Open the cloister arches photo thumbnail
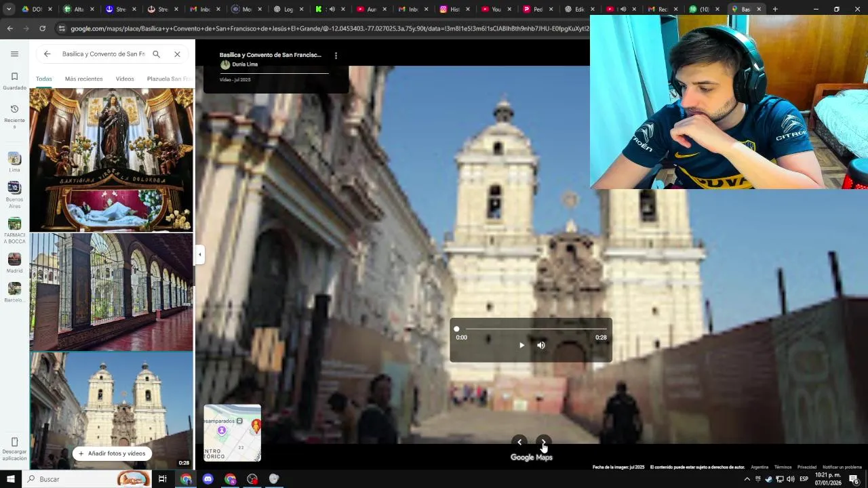Viewport: 868px width, 488px height. [x=111, y=292]
